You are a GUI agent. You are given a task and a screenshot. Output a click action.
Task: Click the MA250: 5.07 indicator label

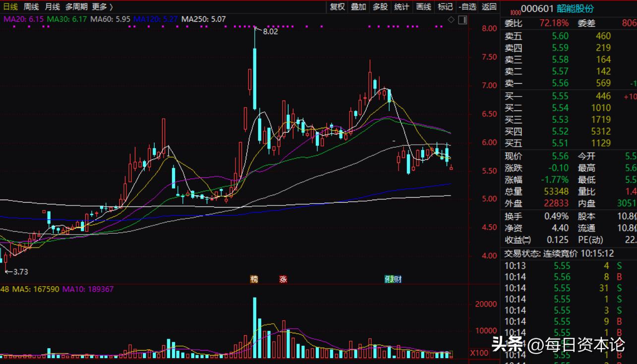point(203,19)
